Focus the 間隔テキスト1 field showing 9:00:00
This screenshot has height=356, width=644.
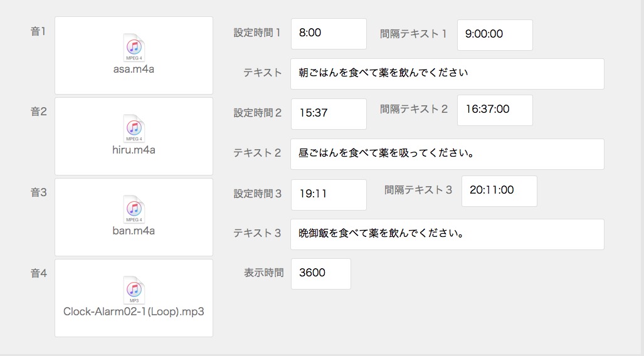495,35
